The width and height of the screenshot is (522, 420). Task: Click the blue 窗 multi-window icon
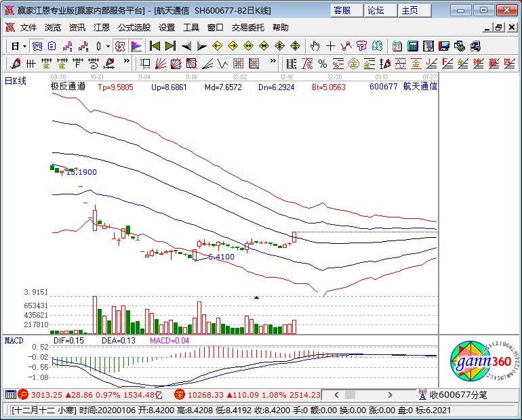(x=37, y=46)
